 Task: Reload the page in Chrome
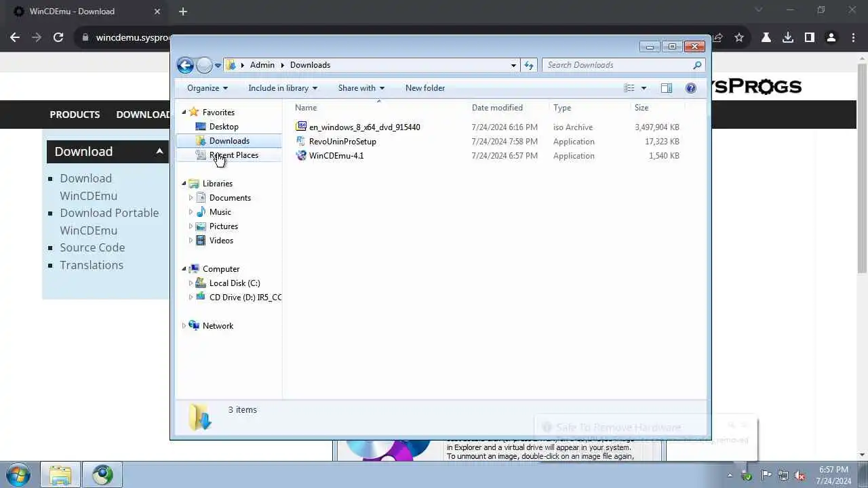[58, 38]
